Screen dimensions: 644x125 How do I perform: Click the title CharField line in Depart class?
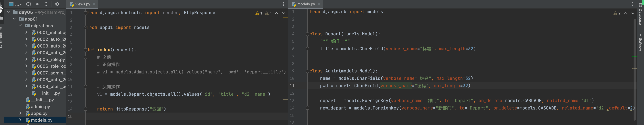coord(398,49)
